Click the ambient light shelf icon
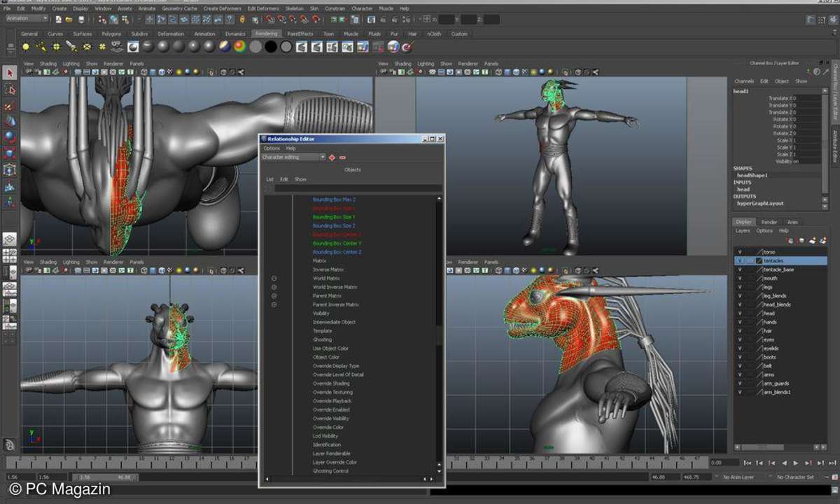Viewport: 840px width, 504px height. coord(26,47)
